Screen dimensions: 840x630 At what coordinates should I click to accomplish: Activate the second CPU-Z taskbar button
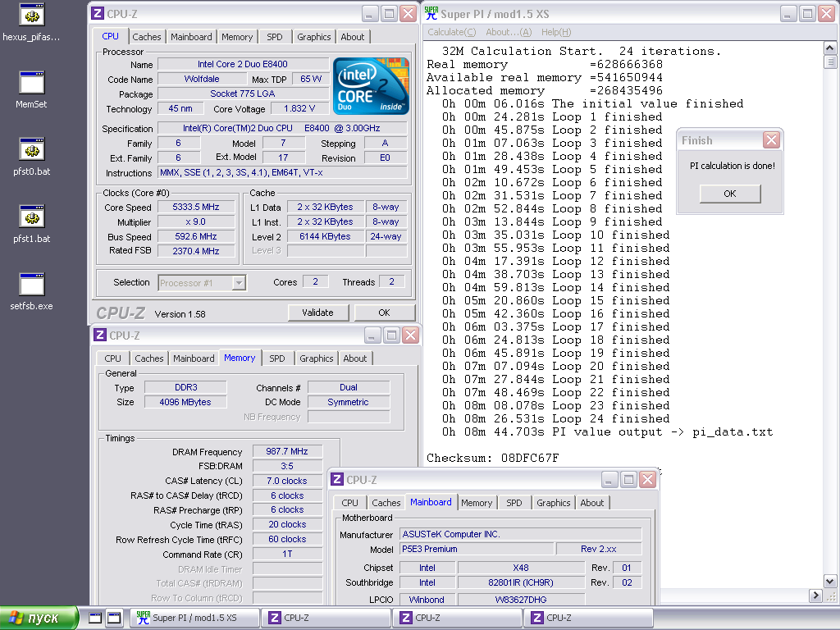[x=457, y=618]
